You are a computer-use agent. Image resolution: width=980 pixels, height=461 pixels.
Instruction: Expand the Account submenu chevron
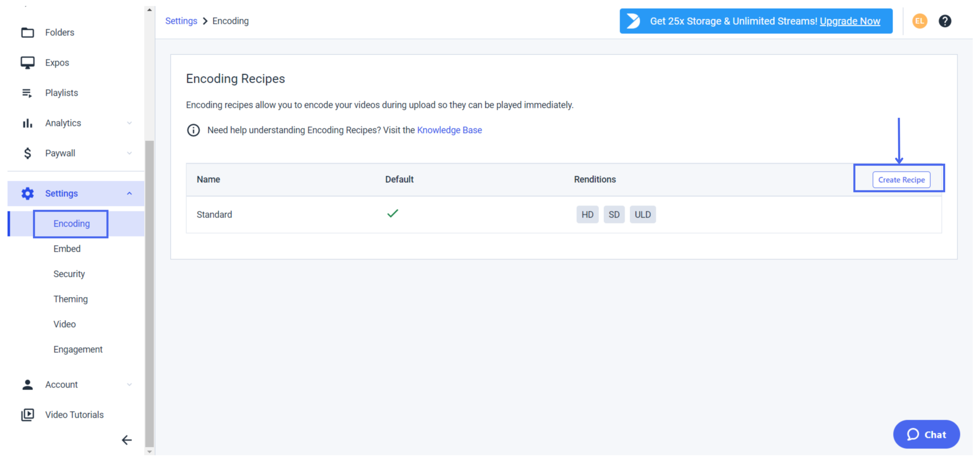tap(129, 384)
